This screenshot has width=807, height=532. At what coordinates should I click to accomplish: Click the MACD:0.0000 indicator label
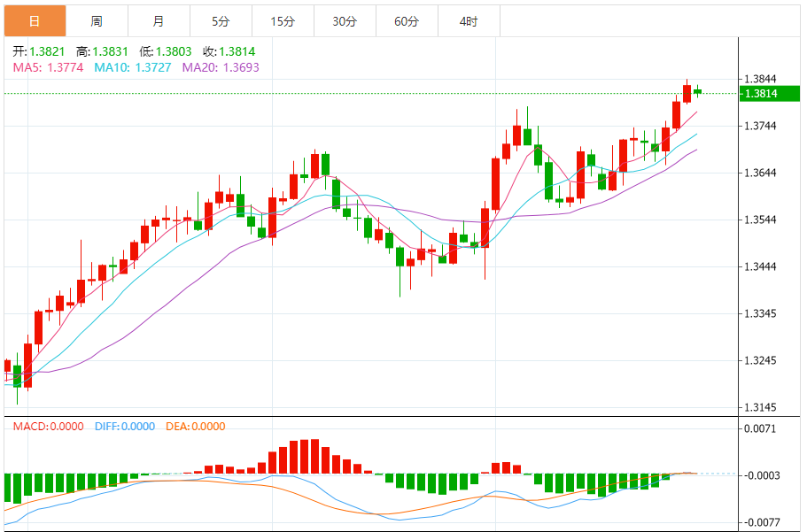(49, 427)
